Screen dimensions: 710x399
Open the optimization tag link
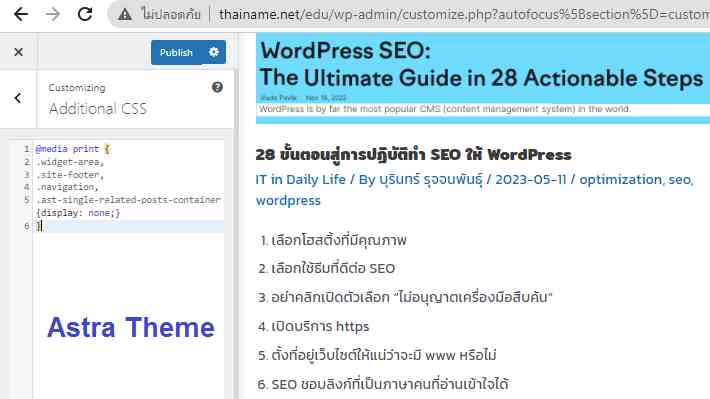620,180
